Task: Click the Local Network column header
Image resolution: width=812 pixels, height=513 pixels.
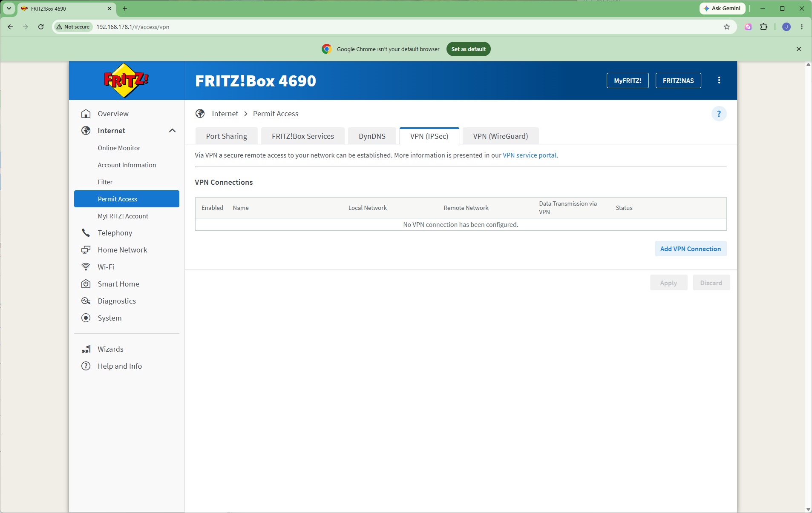Action: [x=368, y=208]
